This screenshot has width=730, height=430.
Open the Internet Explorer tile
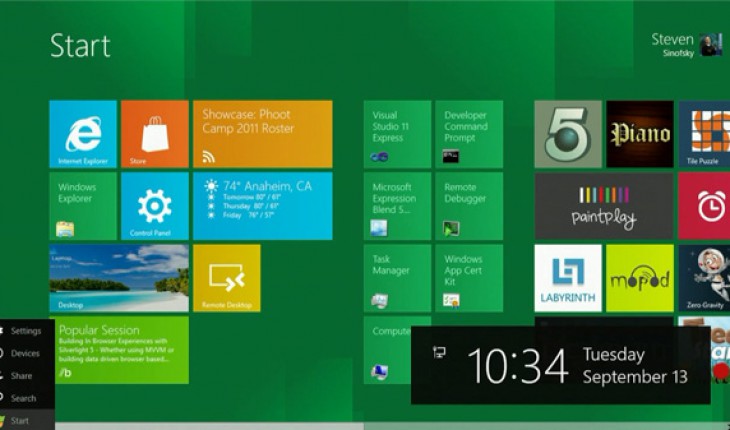click(83, 134)
